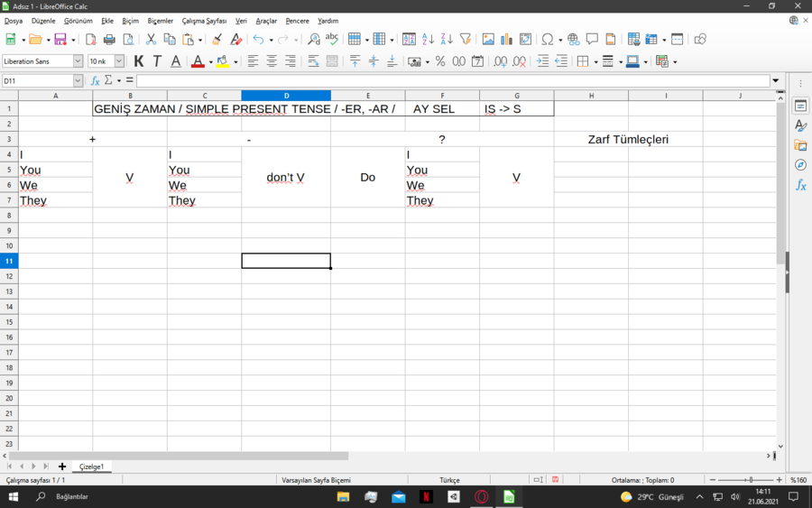
Task: Click the Print icon in toolbar
Action: (109, 40)
